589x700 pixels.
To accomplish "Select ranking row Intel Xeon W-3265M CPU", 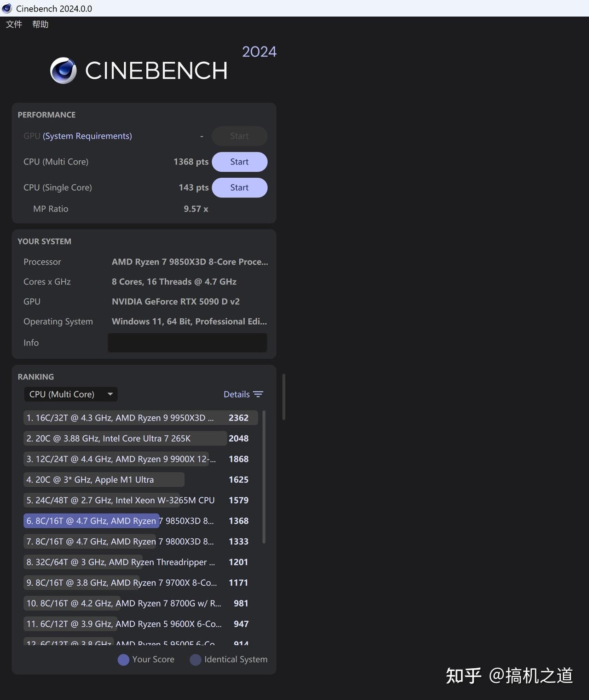I will pyautogui.click(x=141, y=500).
